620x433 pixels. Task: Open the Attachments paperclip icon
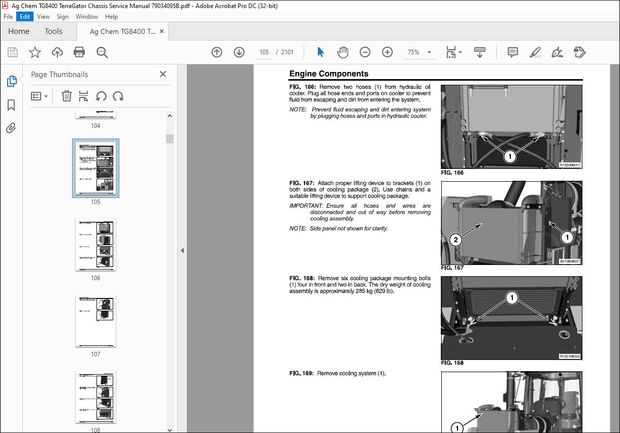[11, 128]
